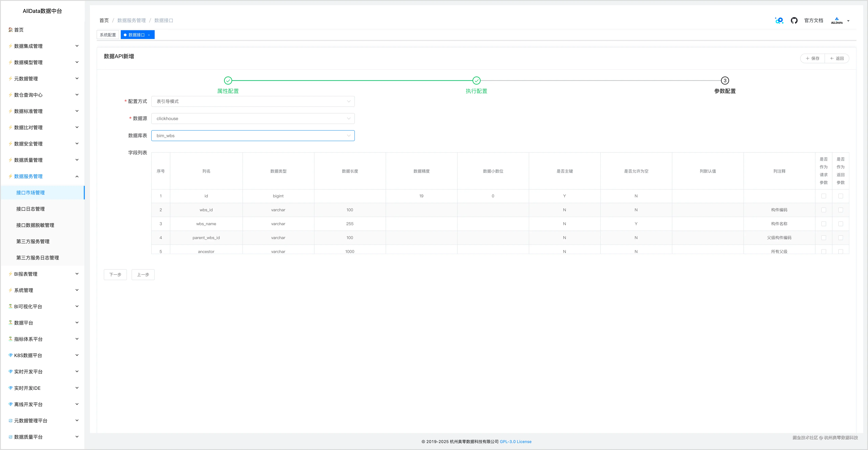This screenshot has height=450, width=868.
Task: Click the lightning icon next to 元数据管理
Action: click(11, 79)
